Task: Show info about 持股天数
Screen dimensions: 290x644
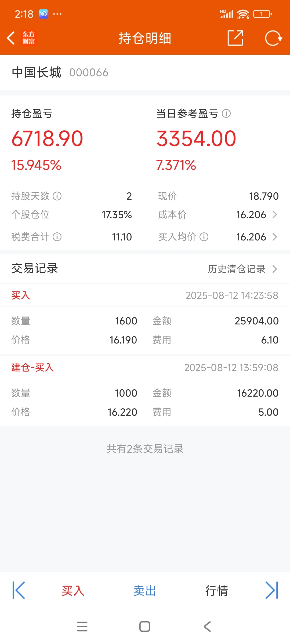Action: click(57, 196)
